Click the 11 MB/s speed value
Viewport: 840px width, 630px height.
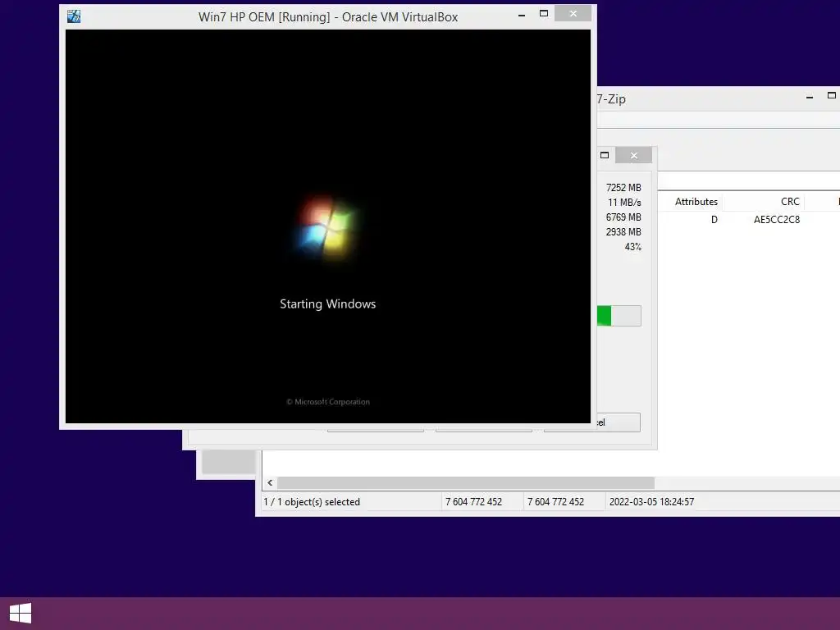[624, 203]
